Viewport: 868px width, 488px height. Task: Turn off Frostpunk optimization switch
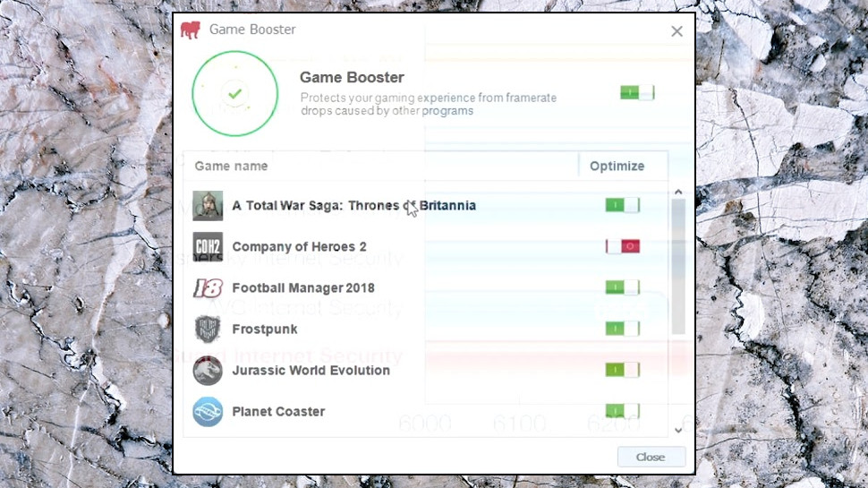pyautogui.click(x=622, y=329)
